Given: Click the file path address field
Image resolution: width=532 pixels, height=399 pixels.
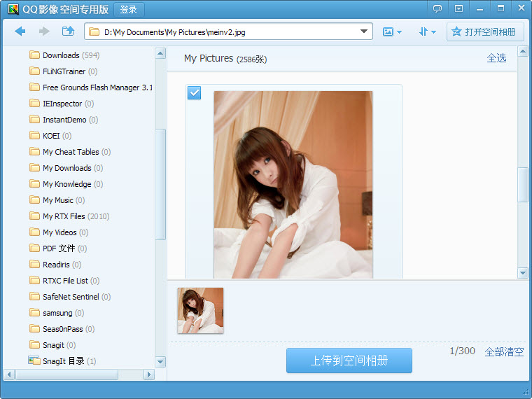Looking at the screenshot, I should (x=224, y=31).
